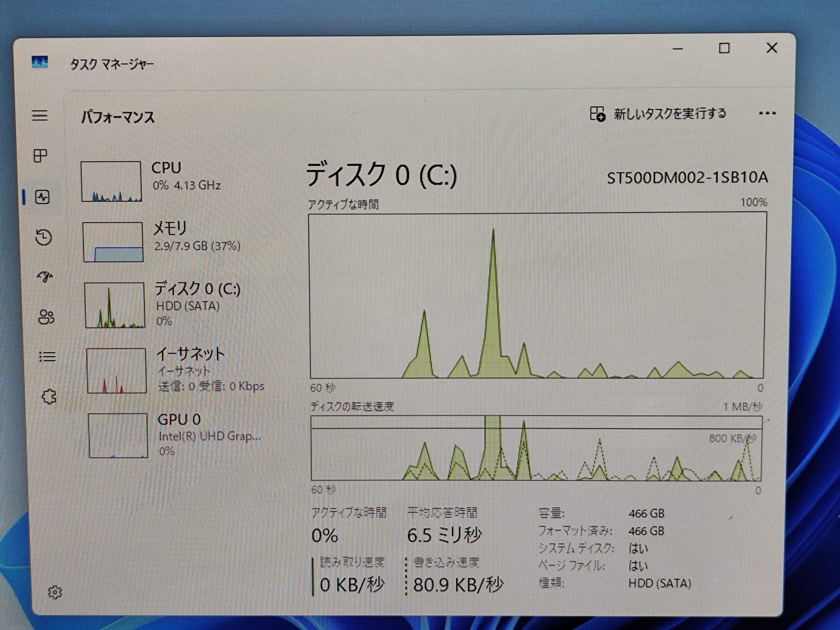Click the アクティブな時間 graph title above the chart
840x630 pixels.
point(343,205)
